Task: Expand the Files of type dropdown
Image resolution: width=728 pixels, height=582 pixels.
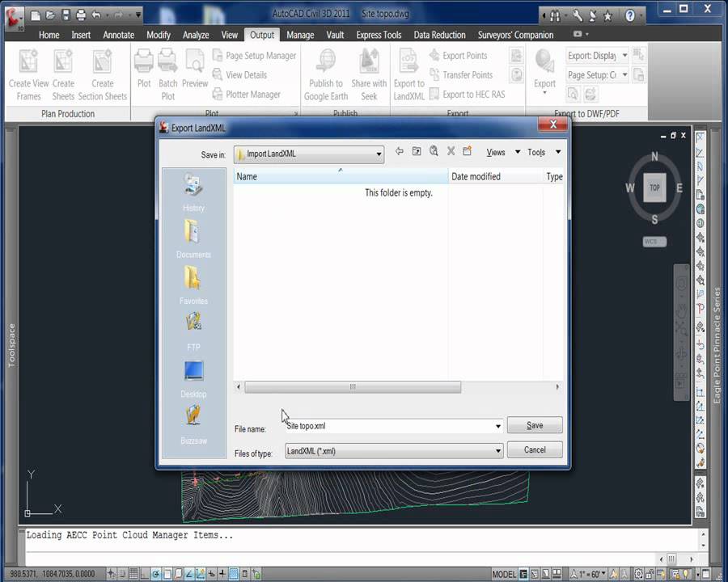Action: (497, 451)
